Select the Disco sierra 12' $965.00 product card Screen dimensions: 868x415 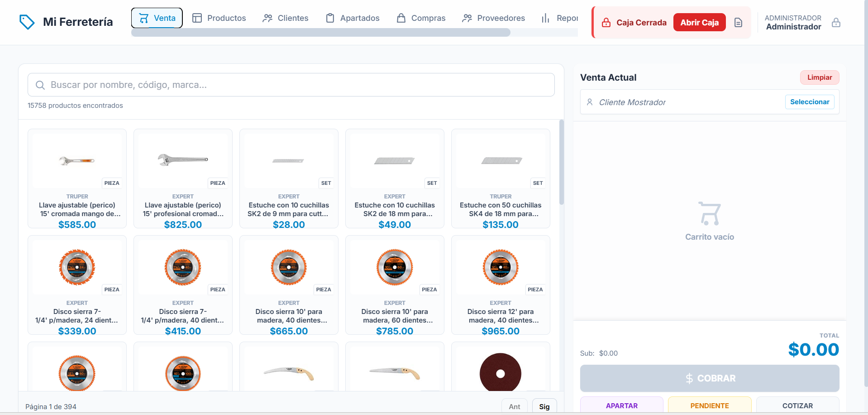click(501, 285)
